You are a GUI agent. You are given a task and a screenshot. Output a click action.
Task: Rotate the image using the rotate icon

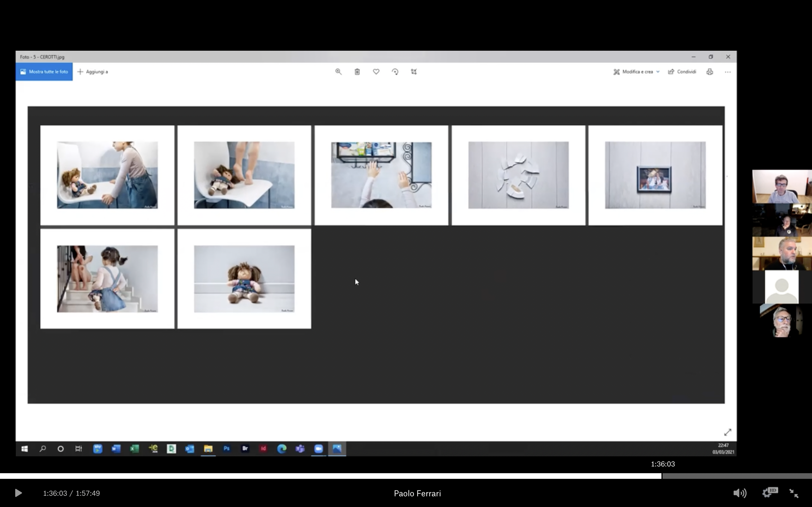point(395,72)
